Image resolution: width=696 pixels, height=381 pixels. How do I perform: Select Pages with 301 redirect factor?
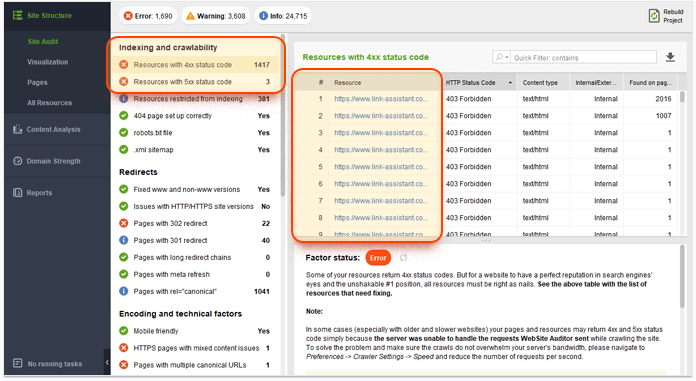194,240
